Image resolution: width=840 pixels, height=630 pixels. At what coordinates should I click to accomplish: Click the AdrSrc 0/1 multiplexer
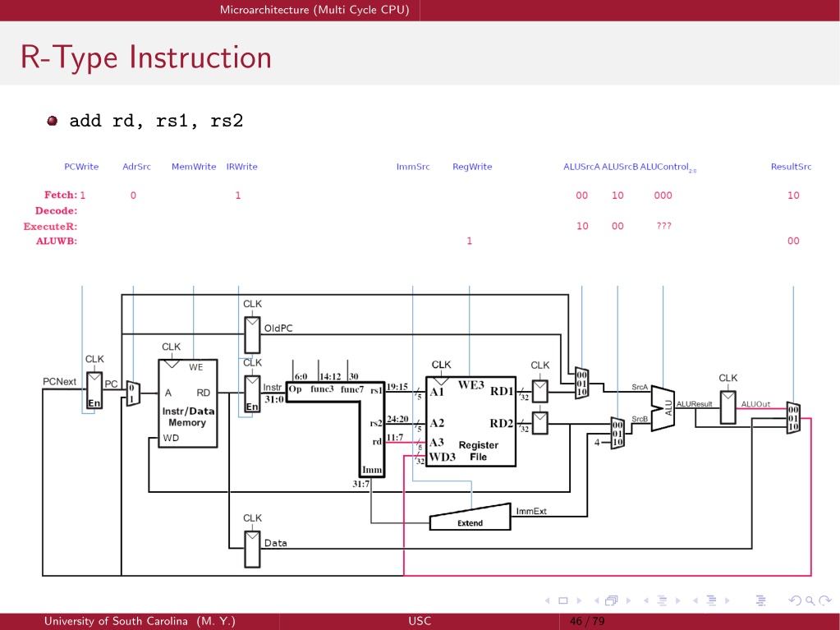click(133, 393)
